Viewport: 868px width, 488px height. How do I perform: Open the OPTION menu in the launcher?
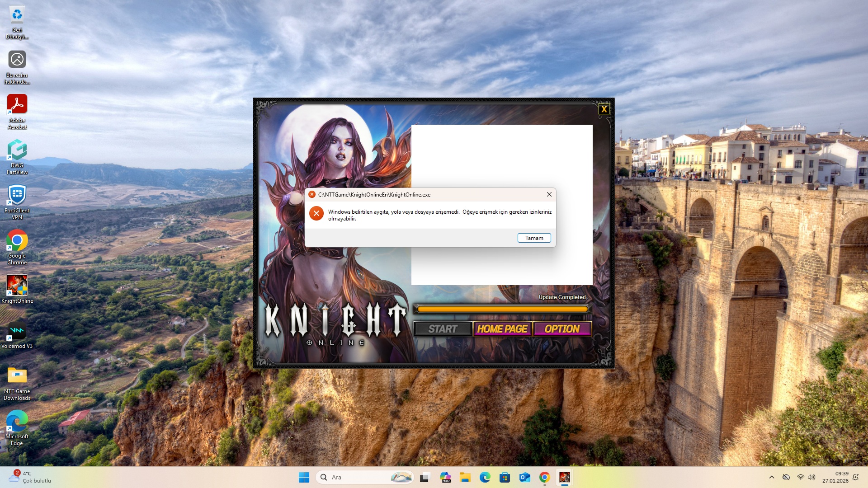click(562, 329)
